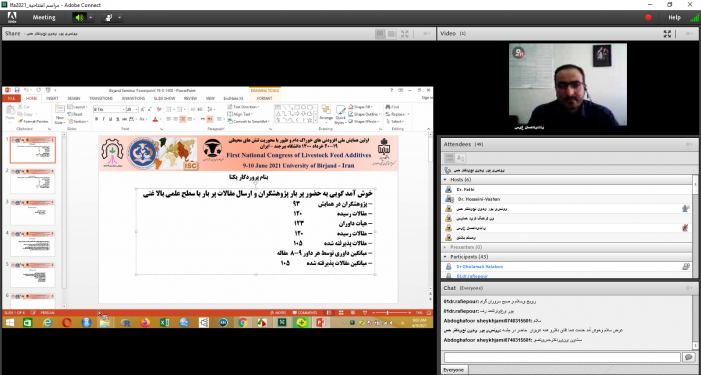Toggle the attendee status view button
Viewport: 701px width, 375px height.
[x=460, y=158]
